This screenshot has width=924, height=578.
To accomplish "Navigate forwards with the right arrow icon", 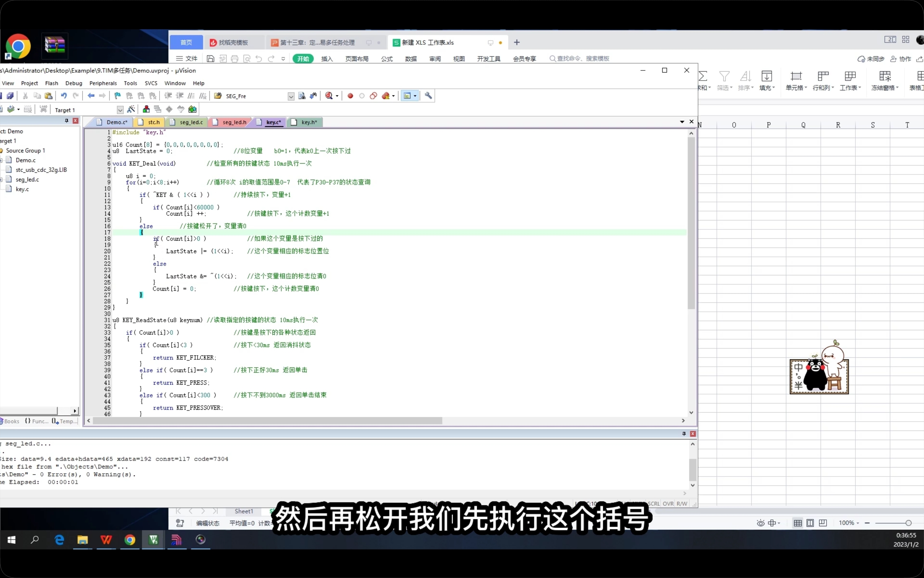I will [103, 96].
